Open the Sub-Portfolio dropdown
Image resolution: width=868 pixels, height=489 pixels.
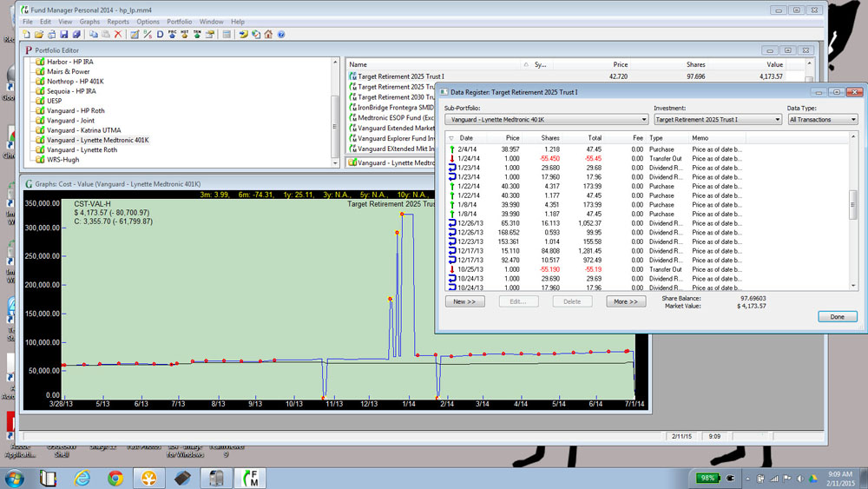tap(546, 119)
